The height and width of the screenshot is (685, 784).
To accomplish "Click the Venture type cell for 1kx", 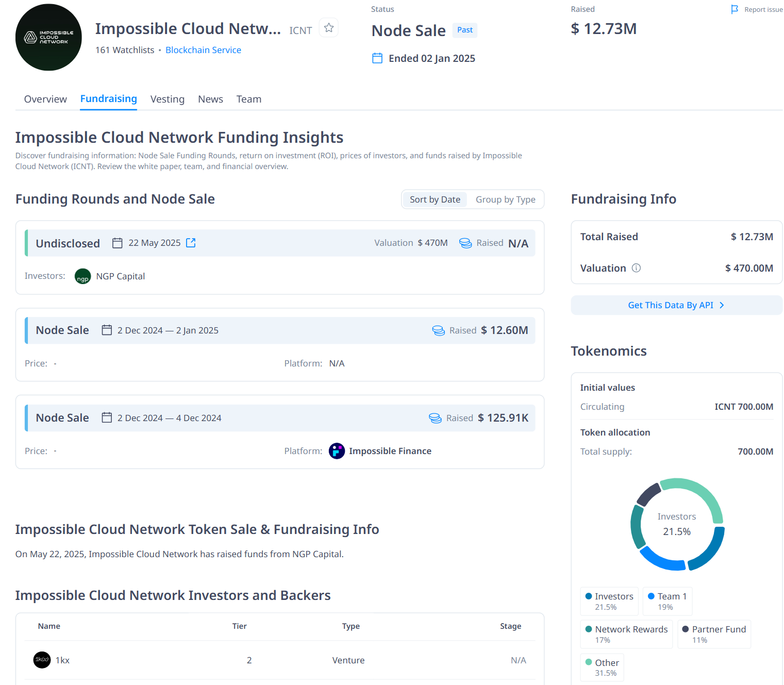I will pyautogui.click(x=348, y=660).
